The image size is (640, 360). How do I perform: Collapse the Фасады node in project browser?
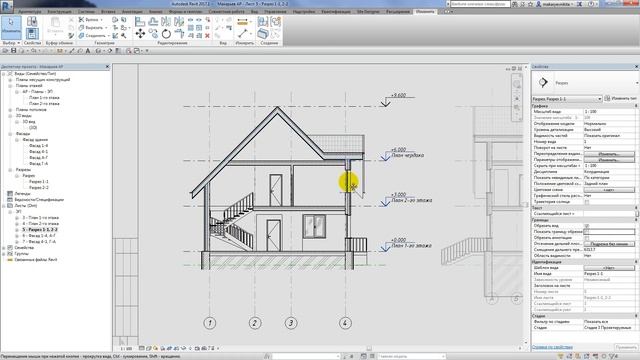click(10, 134)
